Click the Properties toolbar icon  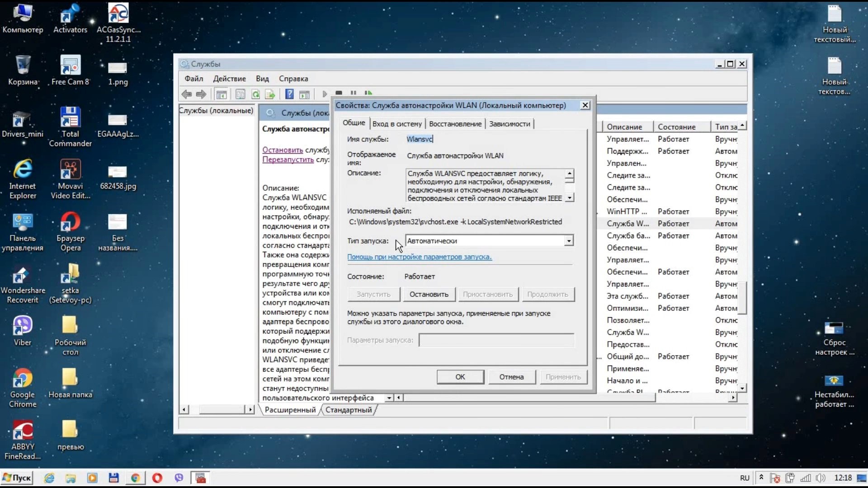[241, 94]
